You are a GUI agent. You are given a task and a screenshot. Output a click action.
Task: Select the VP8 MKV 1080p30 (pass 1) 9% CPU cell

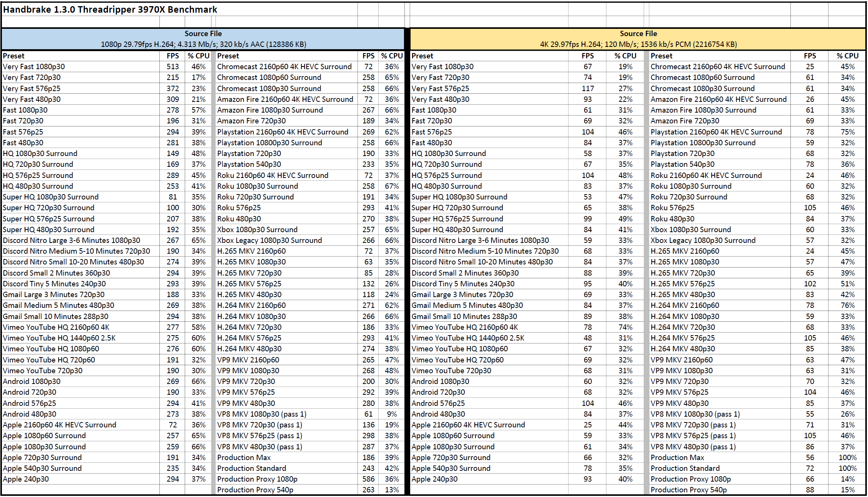coord(392,414)
